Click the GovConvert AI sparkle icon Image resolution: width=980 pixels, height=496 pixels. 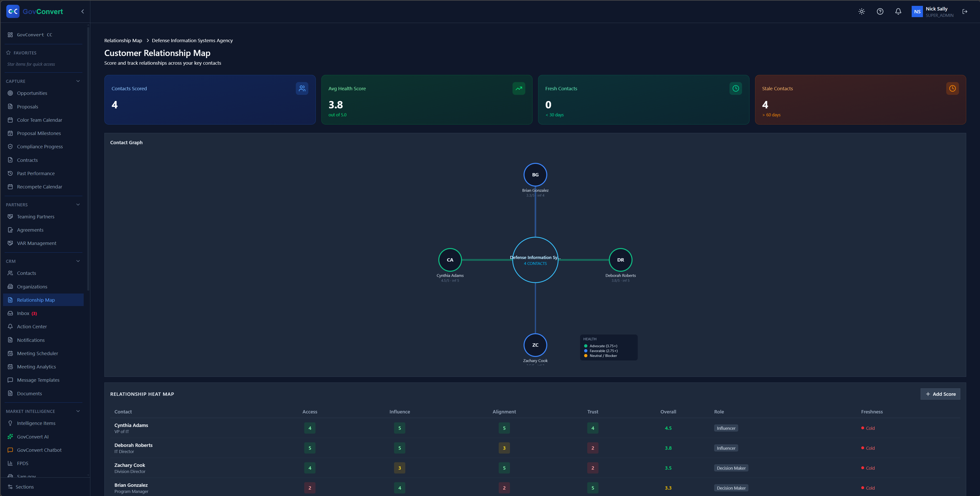point(10,437)
